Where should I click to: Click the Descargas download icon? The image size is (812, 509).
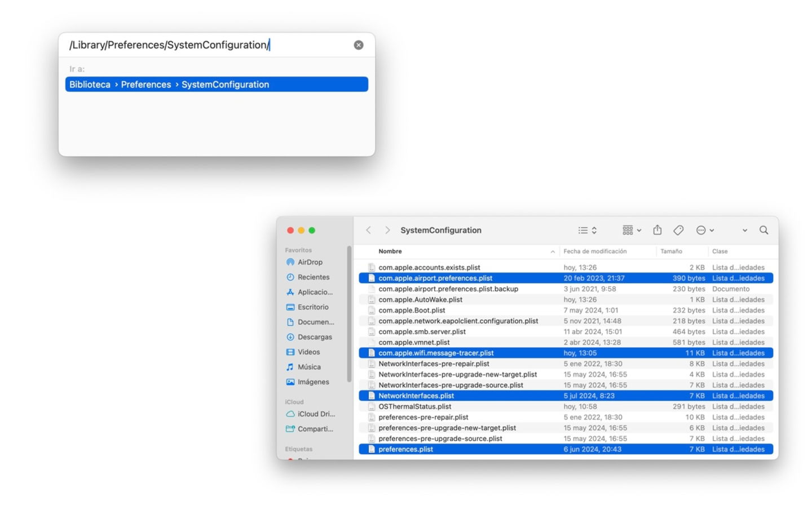click(290, 337)
